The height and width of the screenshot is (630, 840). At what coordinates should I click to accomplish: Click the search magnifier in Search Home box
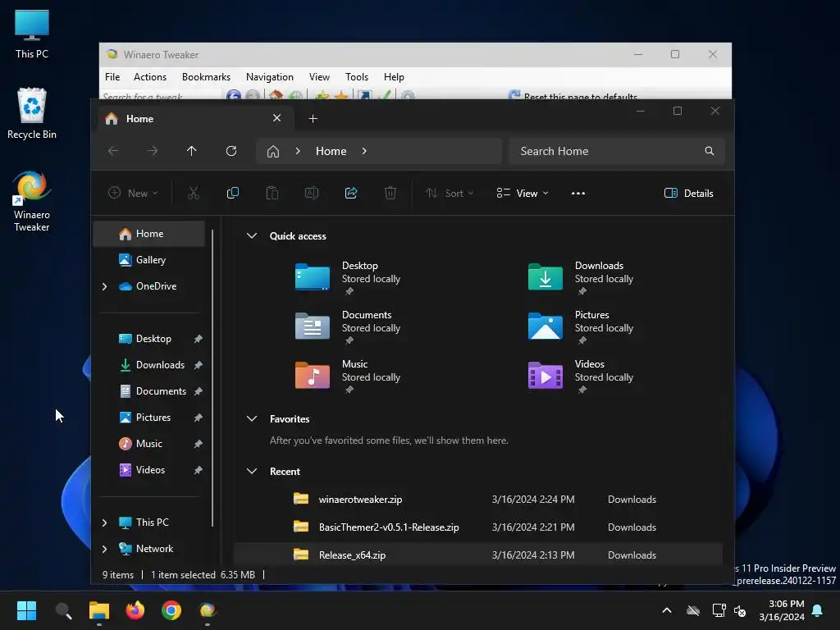tap(710, 151)
